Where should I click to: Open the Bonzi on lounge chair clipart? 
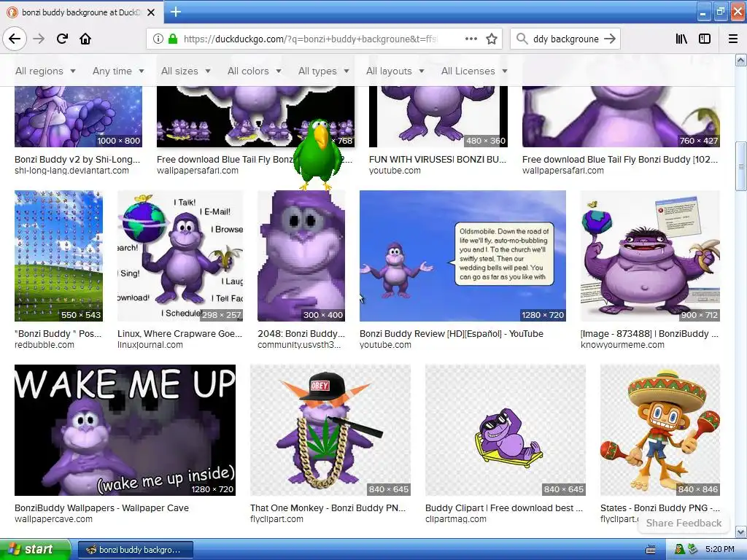506,430
